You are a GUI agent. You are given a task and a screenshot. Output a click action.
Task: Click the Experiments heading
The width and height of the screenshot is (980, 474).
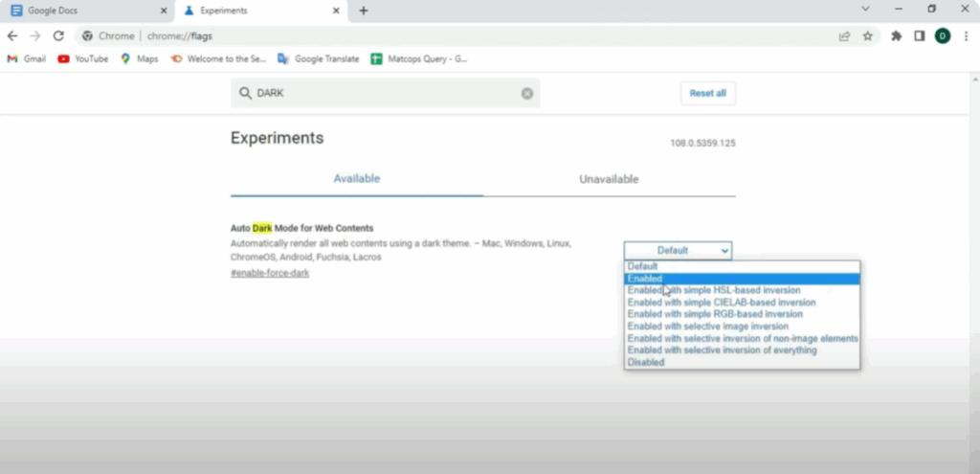[277, 138]
